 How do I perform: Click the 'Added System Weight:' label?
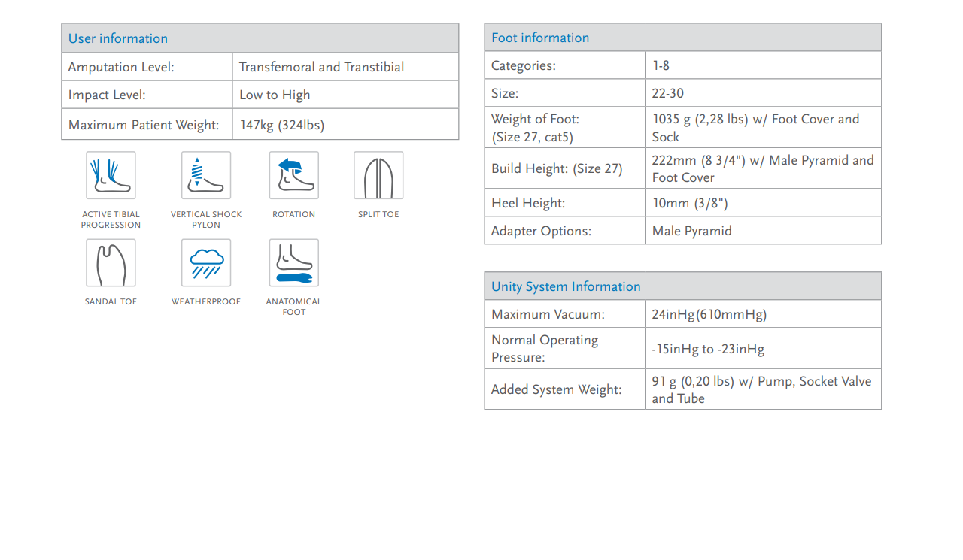557,389
